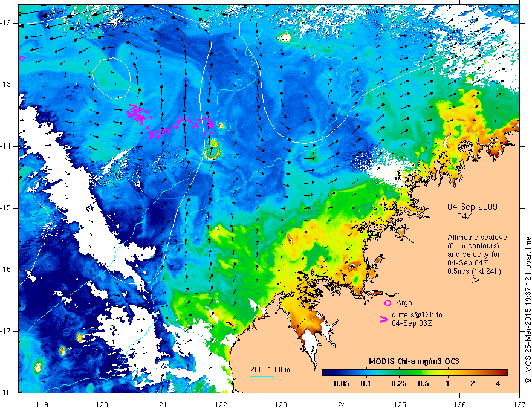The width and height of the screenshot is (532, 411).
Task: Click the closed sea-level contour near 120E
Action: [112, 79]
